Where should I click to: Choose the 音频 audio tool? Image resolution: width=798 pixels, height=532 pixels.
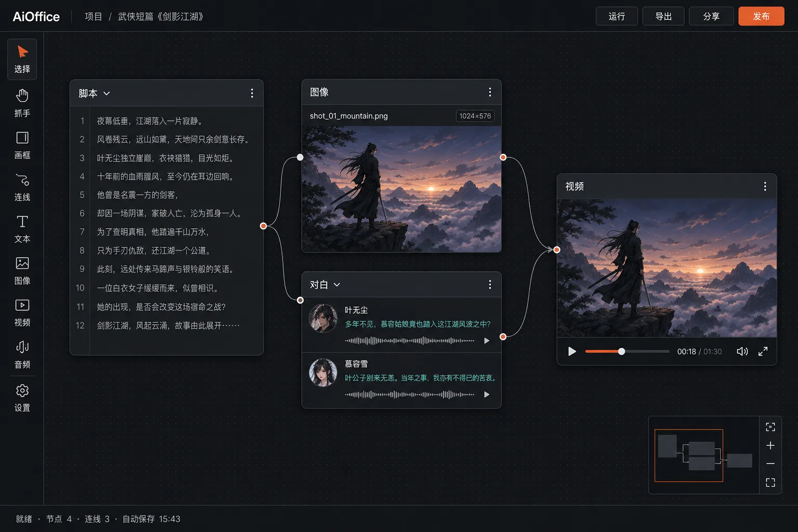(22, 354)
